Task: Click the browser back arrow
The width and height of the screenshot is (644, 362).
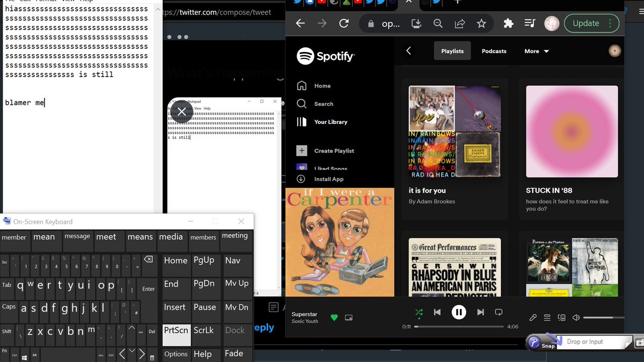Action: coord(301,24)
